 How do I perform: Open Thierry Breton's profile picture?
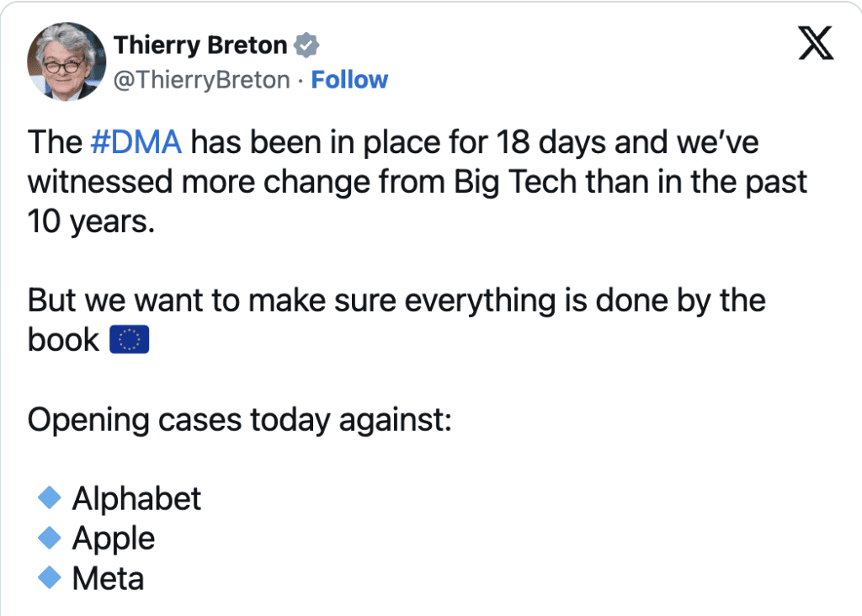67,61
